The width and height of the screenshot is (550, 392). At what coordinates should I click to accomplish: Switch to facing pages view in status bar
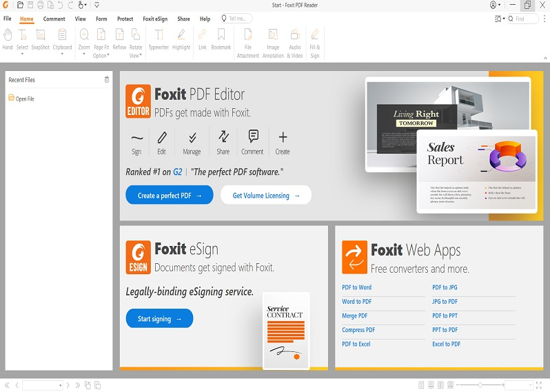tap(440, 385)
